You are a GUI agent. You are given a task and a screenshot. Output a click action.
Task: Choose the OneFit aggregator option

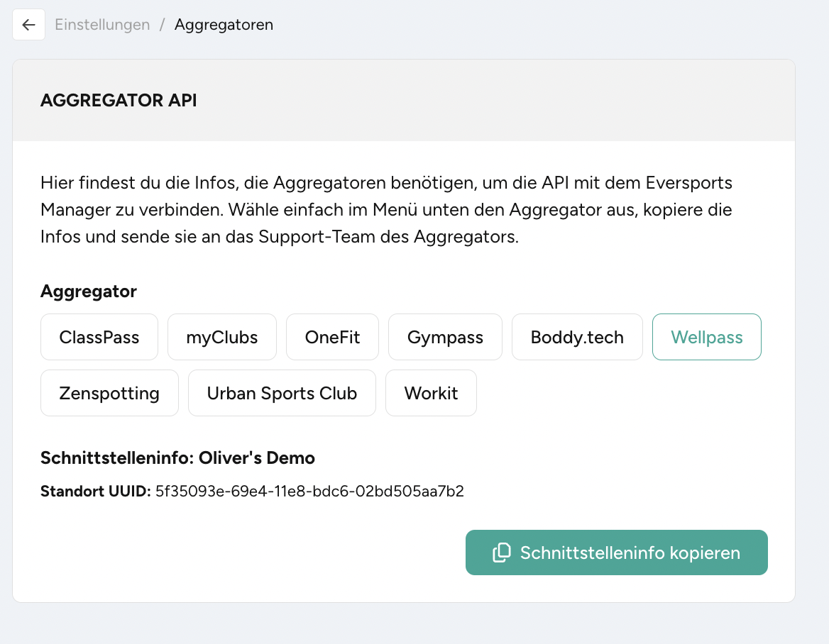coord(333,337)
